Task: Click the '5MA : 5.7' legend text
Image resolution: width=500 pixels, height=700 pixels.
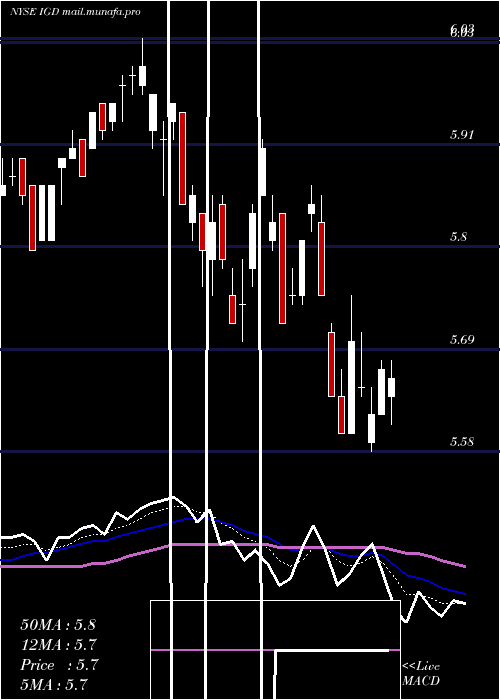Action: pyautogui.click(x=54, y=684)
